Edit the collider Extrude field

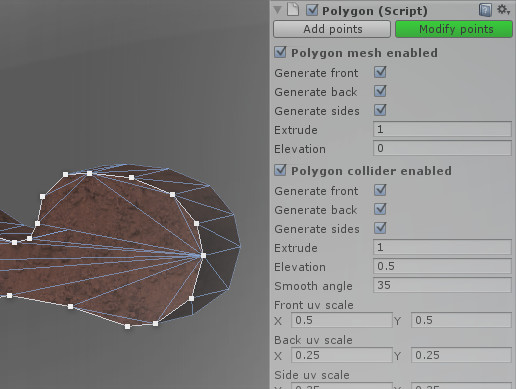(x=442, y=247)
